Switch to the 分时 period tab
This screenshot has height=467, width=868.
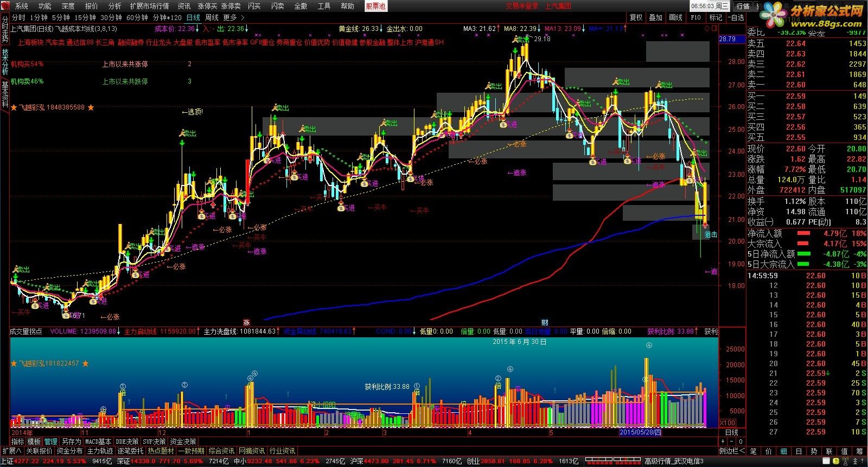click(18, 17)
